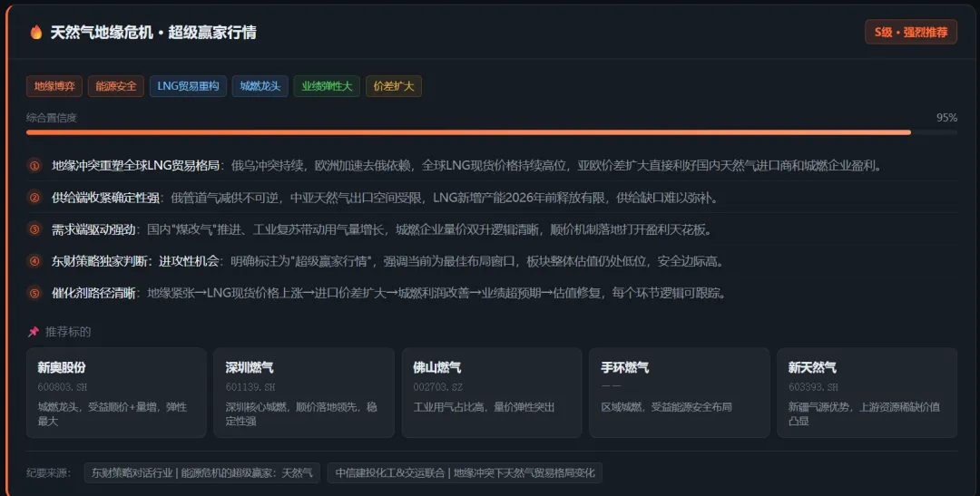
Task: Click the 综合置信度 label
Action: (x=51, y=118)
